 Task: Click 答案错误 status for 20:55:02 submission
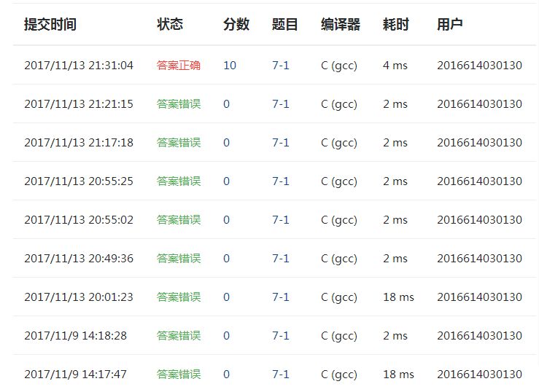[x=179, y=220]
